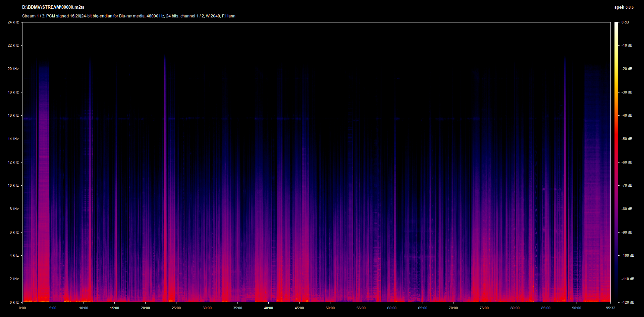
Task: Click the spek 0.8.5 version label
Action: pyautogui.click(x=624, y=7)
